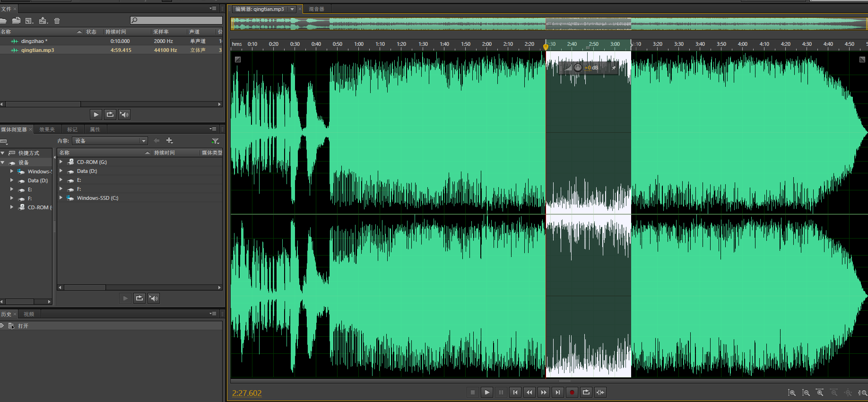Click the file type filter icon
The width and height of the screenshot is (868, 402).
pyautogui.click(x=216, y=141)
